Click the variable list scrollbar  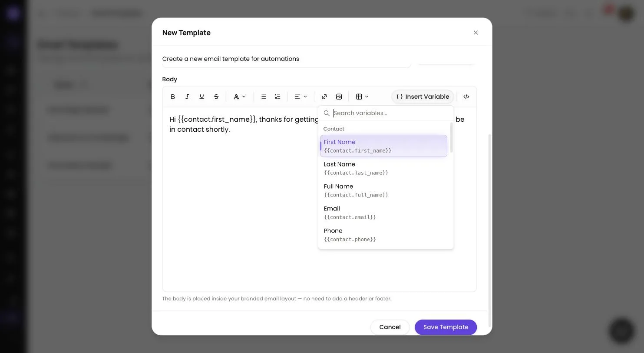point(452,137)
